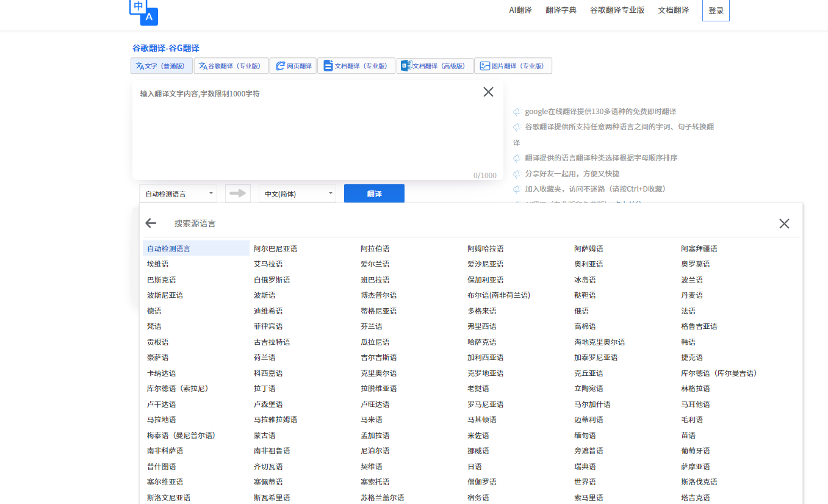Open 翻译字典 in top navigation

(x=561, y=10)
